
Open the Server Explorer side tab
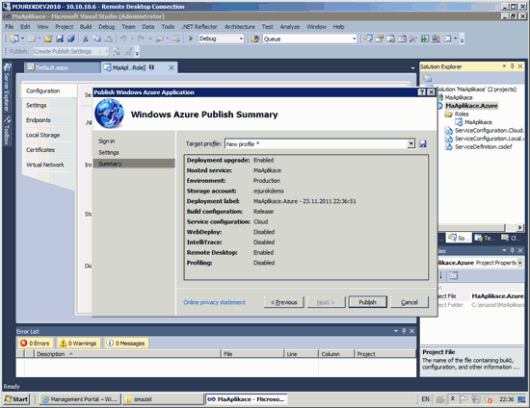coord(7,87)
